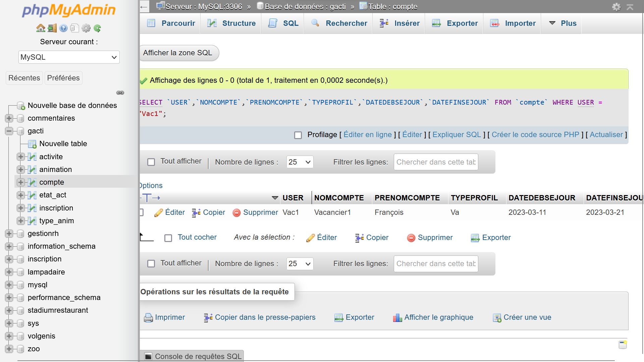644x362 pixels.
Task: Click the logout door icon
Action: click(x=52, y=28)
